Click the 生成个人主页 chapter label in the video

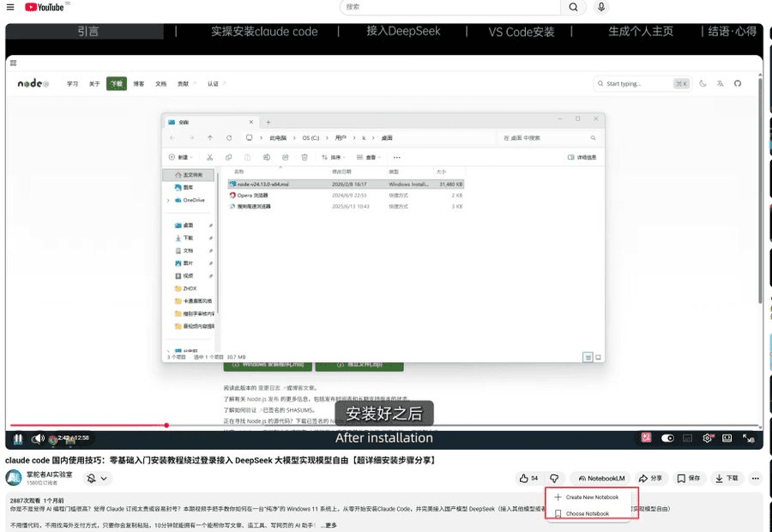click(x=641, y=32)
